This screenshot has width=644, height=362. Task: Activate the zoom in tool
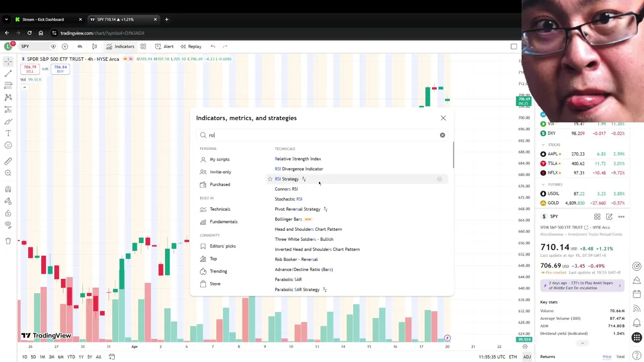tap(8, 173)
